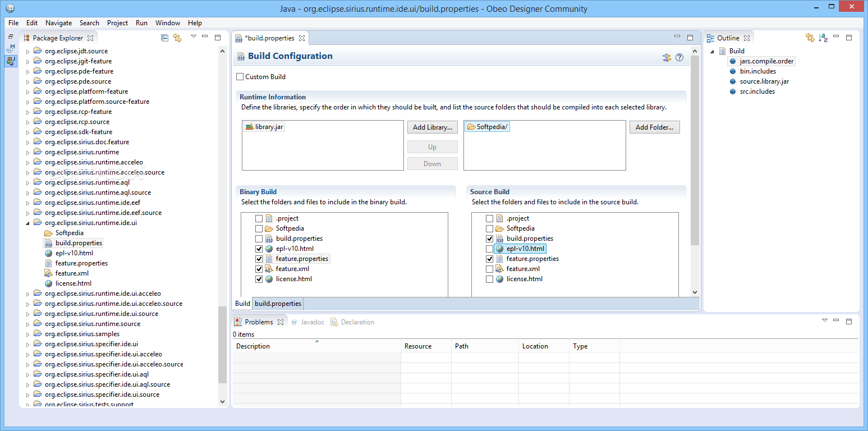This screenshot has width=868, height=431.
Task: Click the restore icon atop the left strip
Action: coord(11,36)
